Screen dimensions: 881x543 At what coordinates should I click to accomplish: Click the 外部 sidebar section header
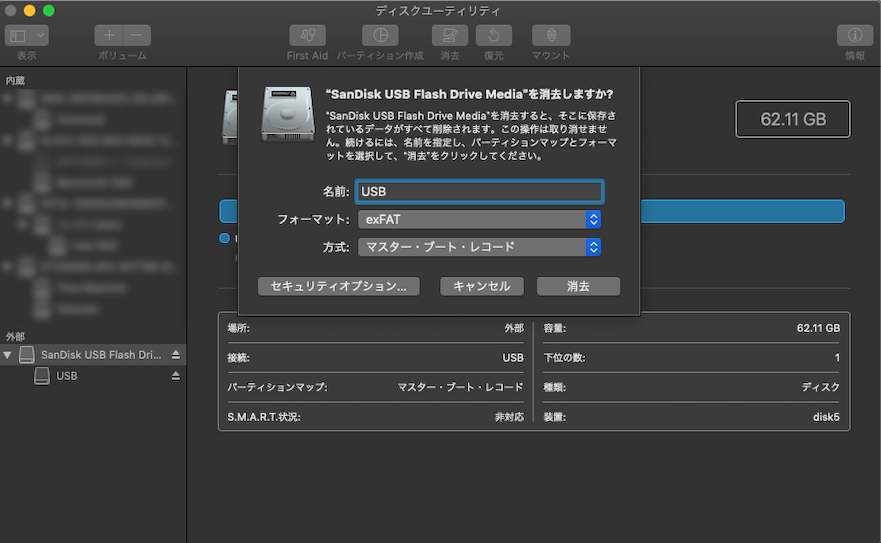click(x=15, y=337)
